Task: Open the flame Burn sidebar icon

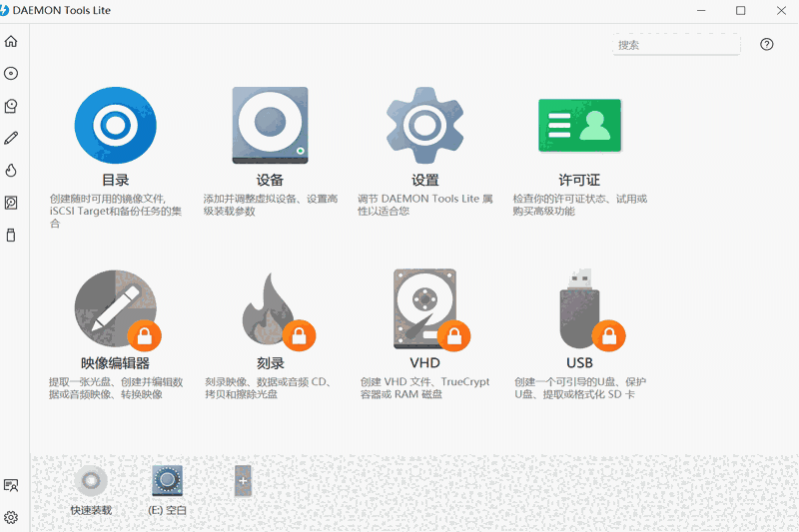Action: (11, 170)
